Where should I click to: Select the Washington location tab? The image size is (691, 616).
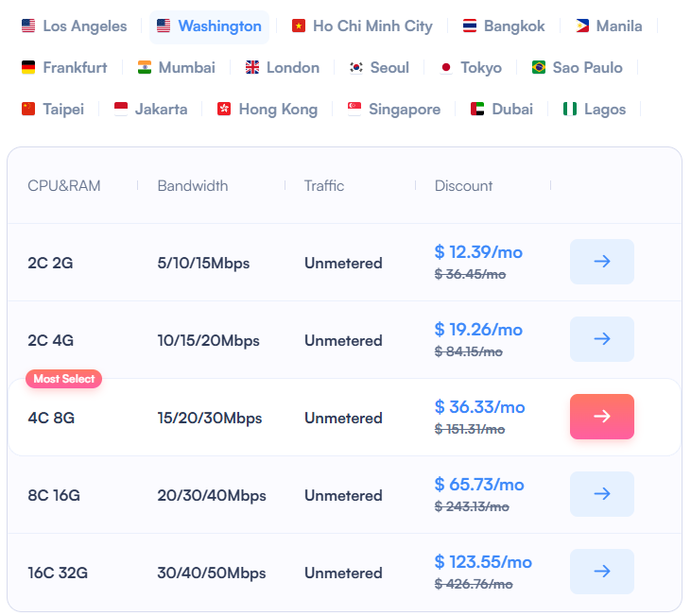click(x=209, y=26)
